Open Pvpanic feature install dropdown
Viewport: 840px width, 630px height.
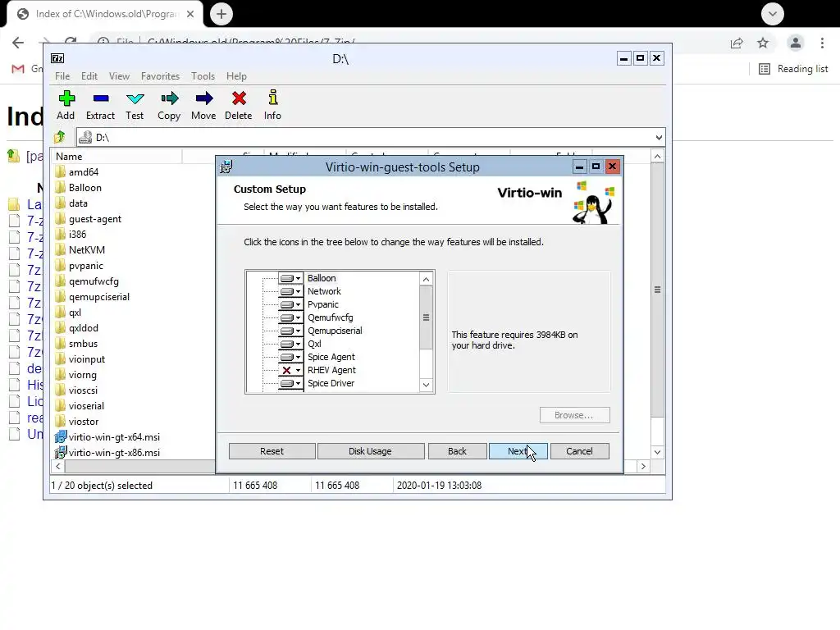(x=290, y=305)
